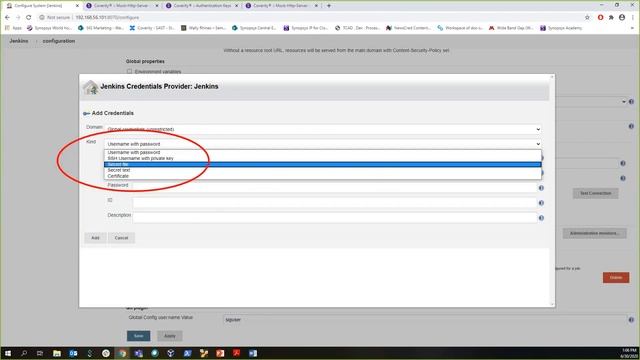Click into the ID text field
Image resolution: width=640 pixels, height=360 pixels.
click(334, 203)
